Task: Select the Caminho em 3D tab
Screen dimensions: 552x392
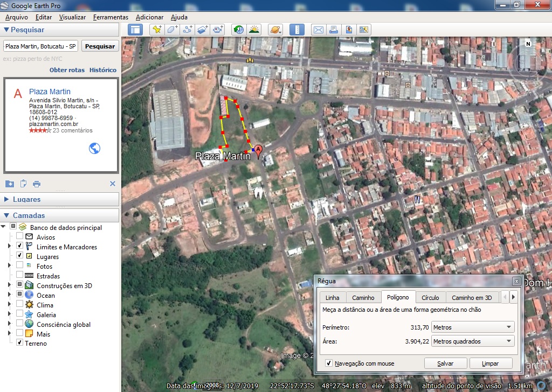Action: click(472, 298)
